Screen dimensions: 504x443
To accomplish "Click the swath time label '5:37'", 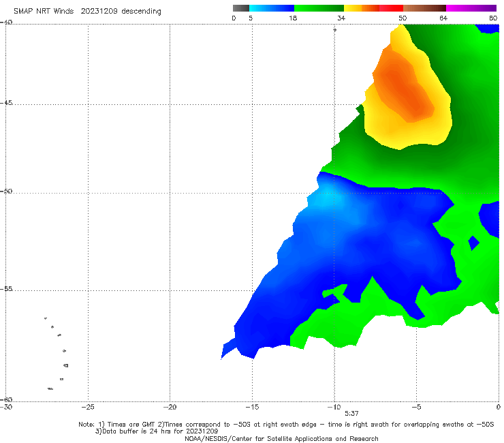I will 351,414.
